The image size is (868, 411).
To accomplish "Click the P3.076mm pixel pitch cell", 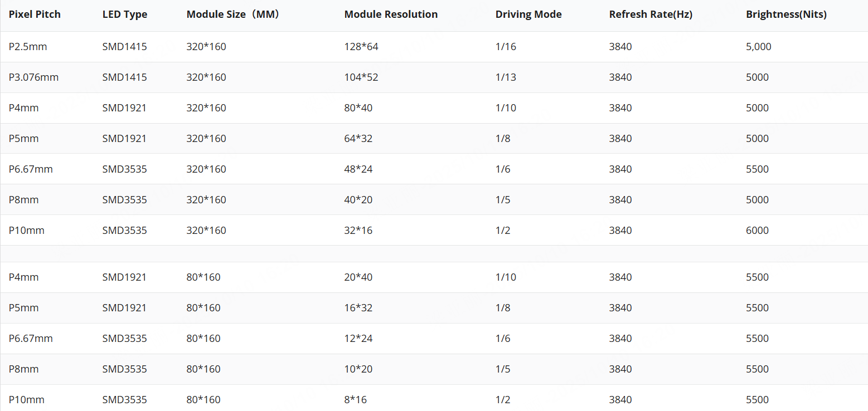I will pyautogui.click(x=33, y=77).
